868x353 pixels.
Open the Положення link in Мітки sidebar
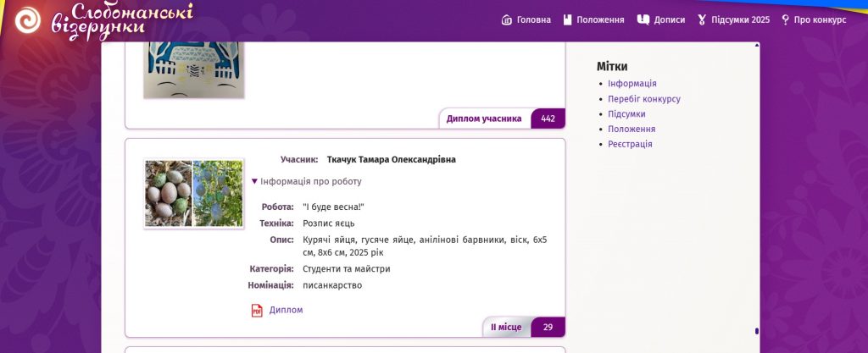click(632, 130)
